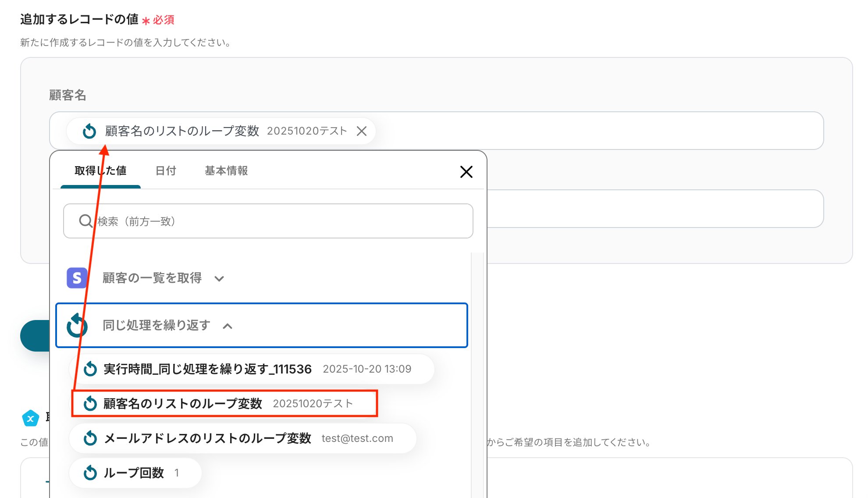Collapse the 同じ処理を繰り返す chevron

228,326
